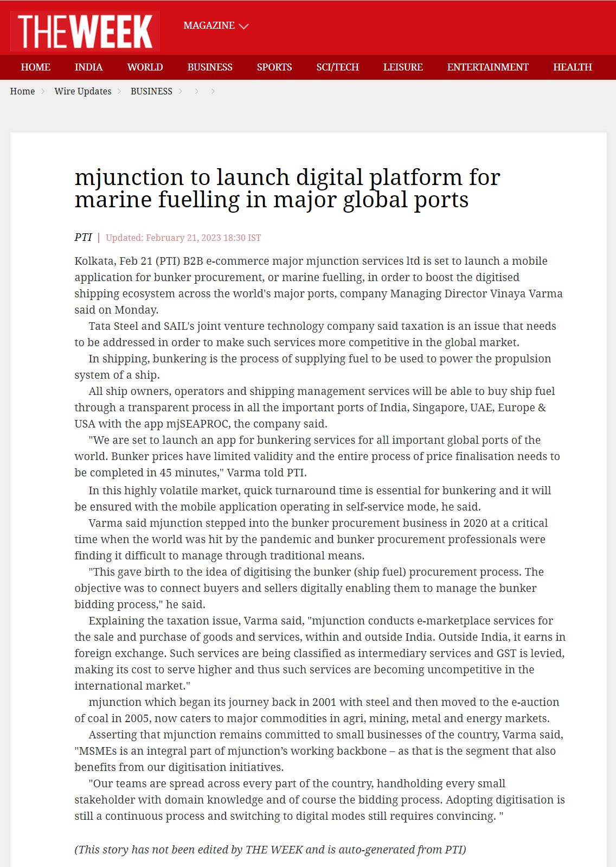
Task: Go to the INDIA section
Action: [88, 67]
